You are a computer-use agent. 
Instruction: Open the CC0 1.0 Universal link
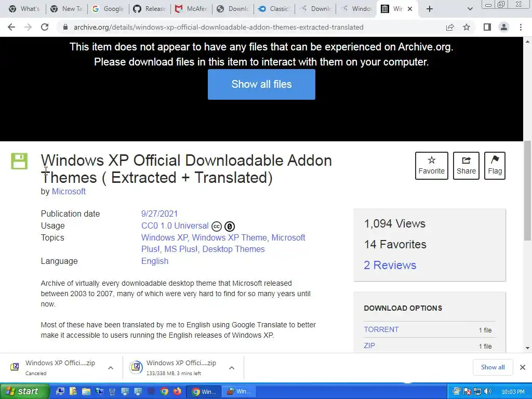(x=175, y=225)
